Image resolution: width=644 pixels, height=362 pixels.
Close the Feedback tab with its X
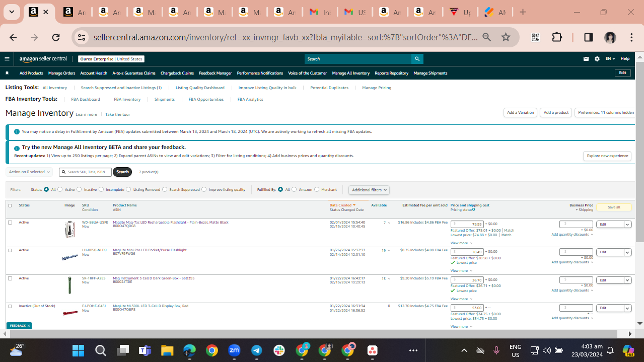click(x=29, y=326)
